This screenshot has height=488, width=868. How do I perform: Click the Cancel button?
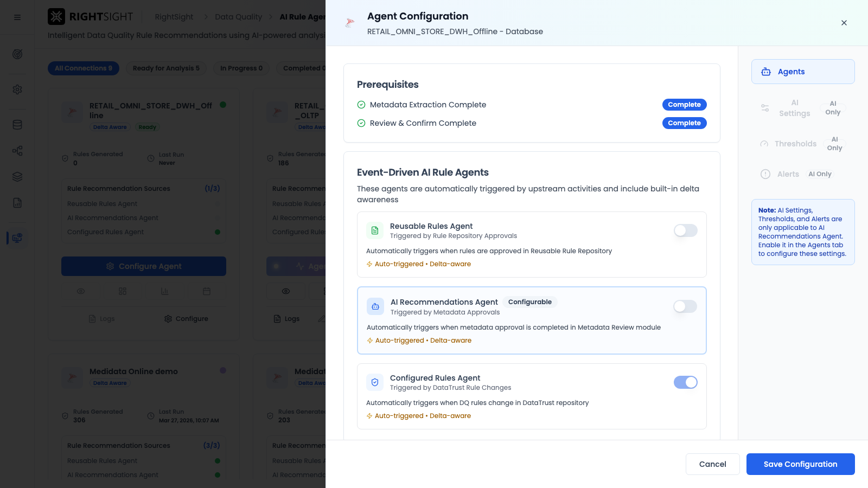713,464
